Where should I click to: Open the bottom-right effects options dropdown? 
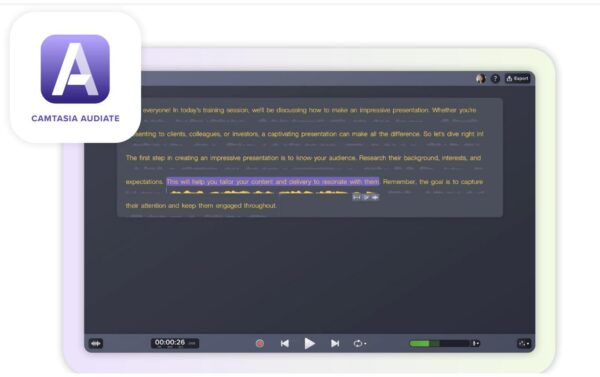tap(524, 343)
